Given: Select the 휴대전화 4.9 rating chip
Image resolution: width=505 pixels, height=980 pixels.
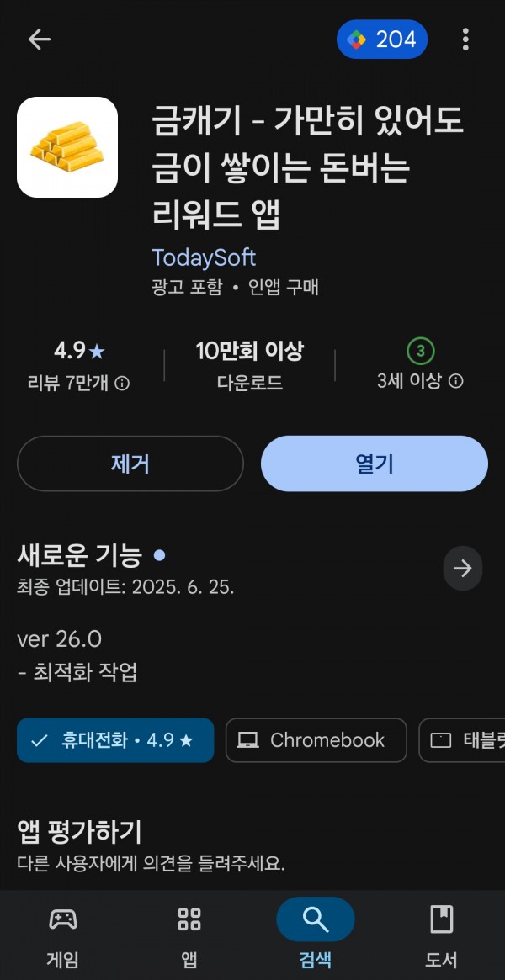Looking at the screenshot, I should [x=115, y=740].
